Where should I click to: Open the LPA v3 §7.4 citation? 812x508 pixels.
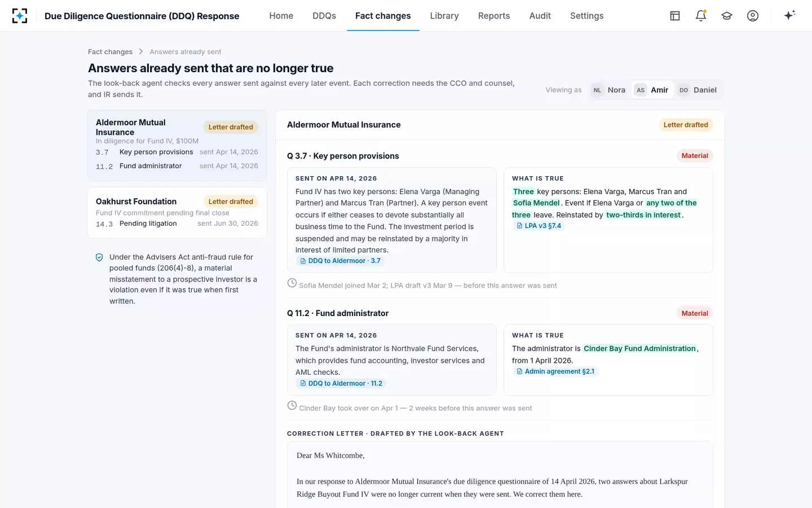pos(539,226)
